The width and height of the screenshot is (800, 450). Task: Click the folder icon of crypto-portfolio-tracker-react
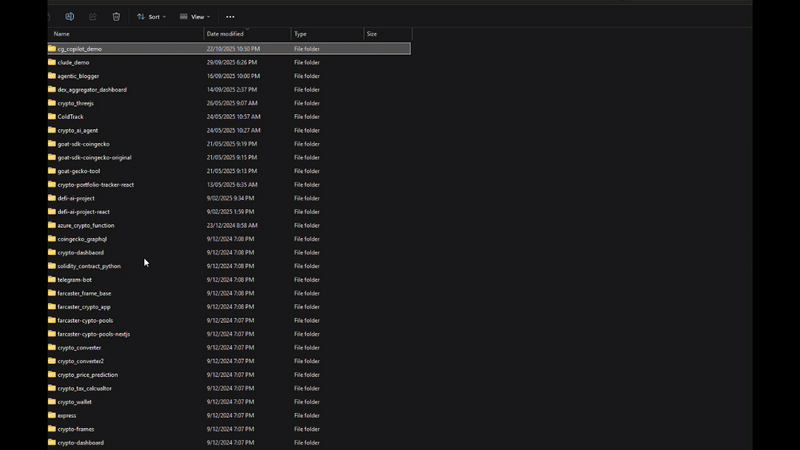coord(52,184)
